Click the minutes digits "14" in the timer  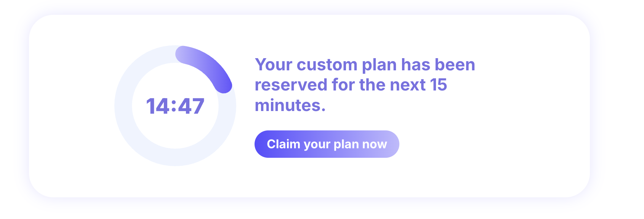(x=158, y=106)
